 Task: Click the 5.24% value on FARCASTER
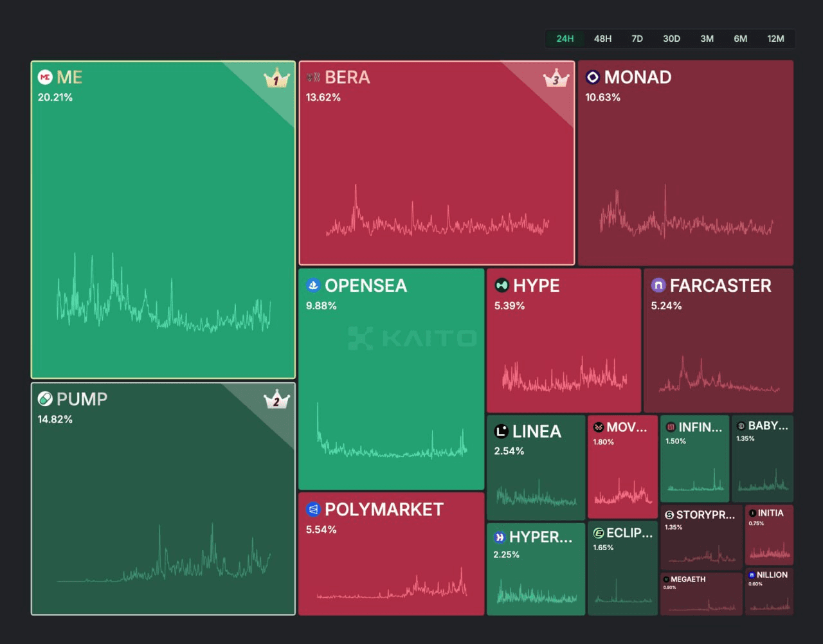pos(667,306)
